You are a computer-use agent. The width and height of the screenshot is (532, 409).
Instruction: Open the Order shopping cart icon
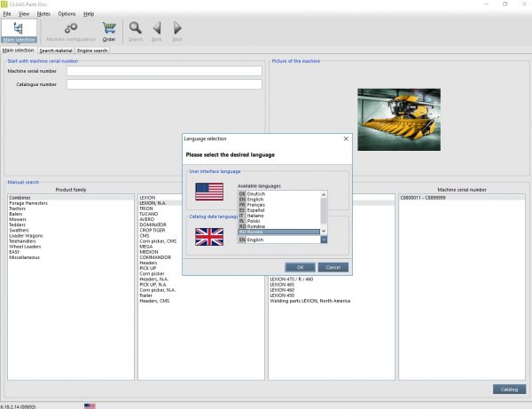109,28
